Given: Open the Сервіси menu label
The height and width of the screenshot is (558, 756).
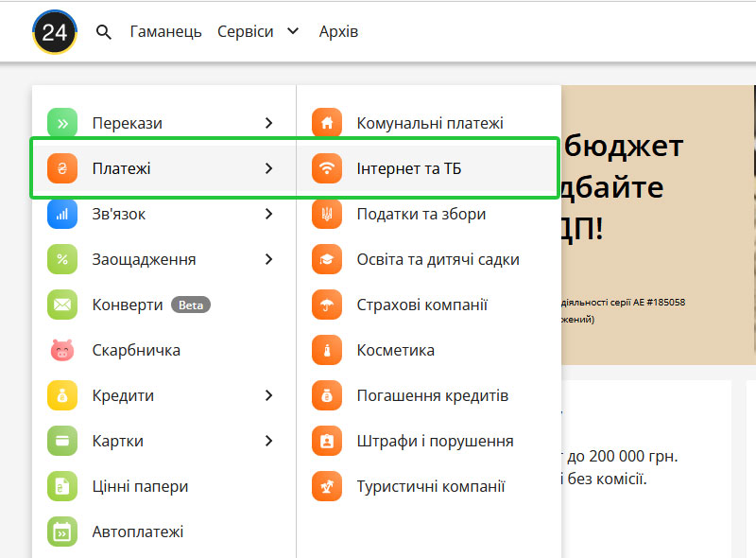Looking at the screenshot, I should click(245, 32).
